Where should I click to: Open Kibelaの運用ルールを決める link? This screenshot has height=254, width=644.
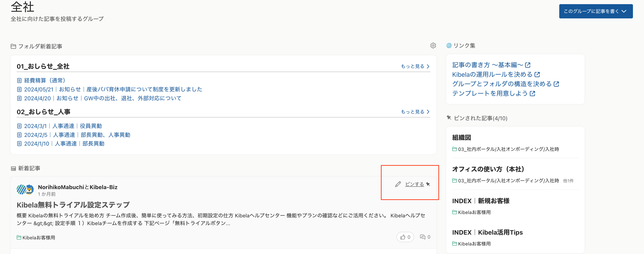492,75
